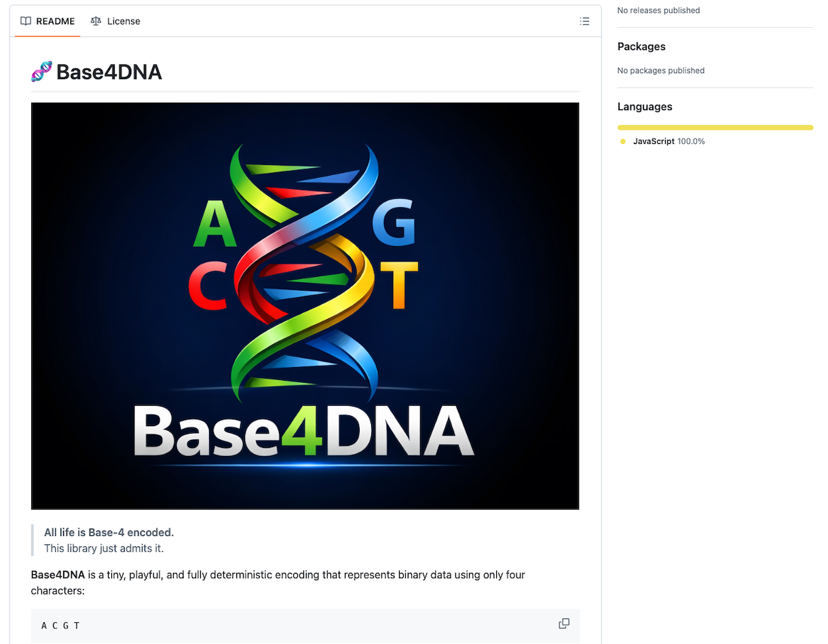Click the 100.0% language percentage
This screenshot has height=644, width=828.
[x=692, y=141]
